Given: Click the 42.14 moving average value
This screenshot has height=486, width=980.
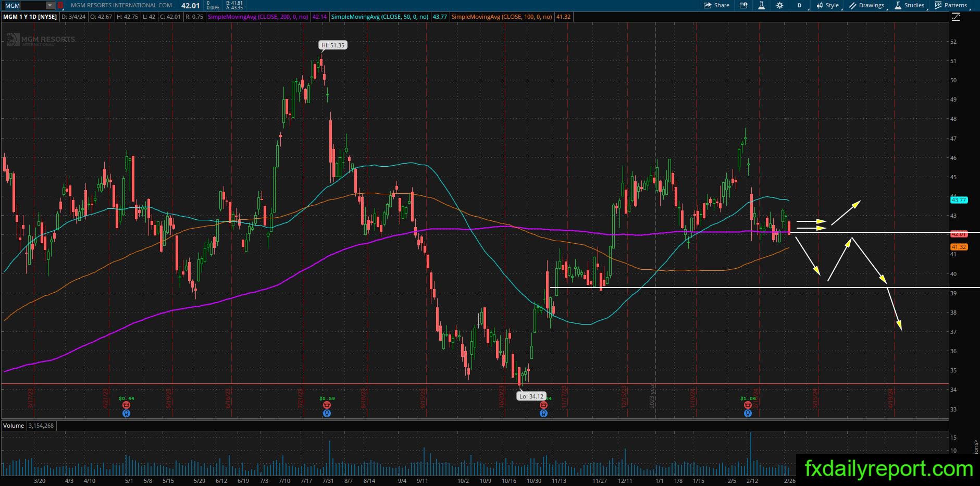Looking at the screenshot, I should (319, 17).
